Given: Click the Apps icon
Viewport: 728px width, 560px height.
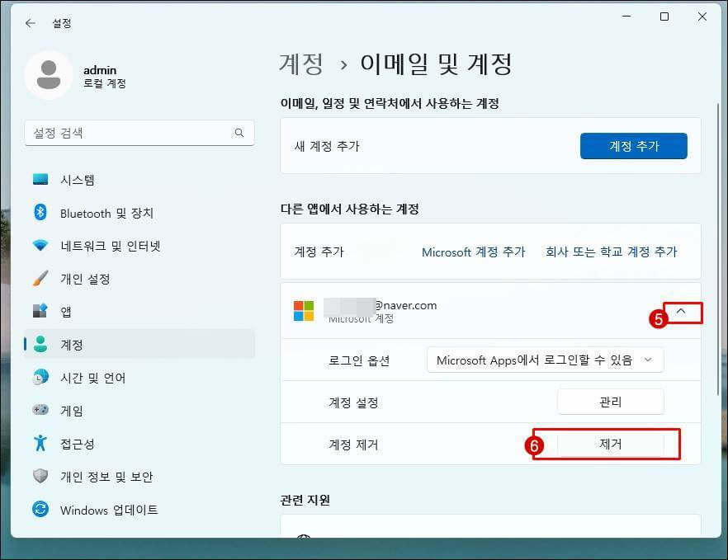Looking at the screenshot, I should tap(40, 310).
